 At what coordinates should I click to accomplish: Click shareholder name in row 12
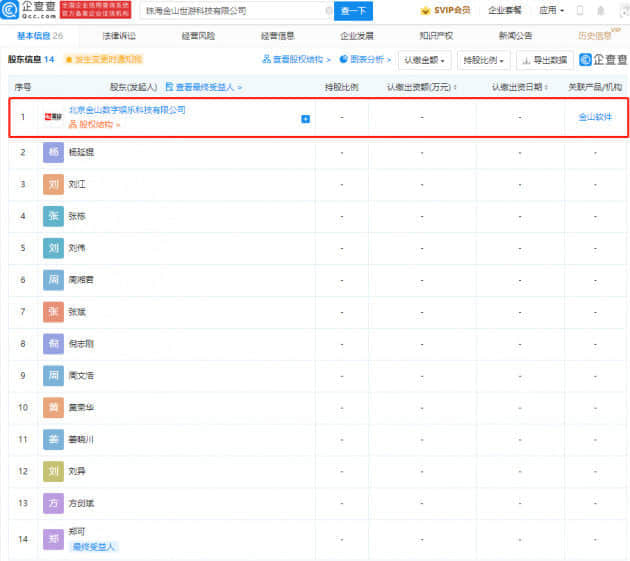click(77, 471)
